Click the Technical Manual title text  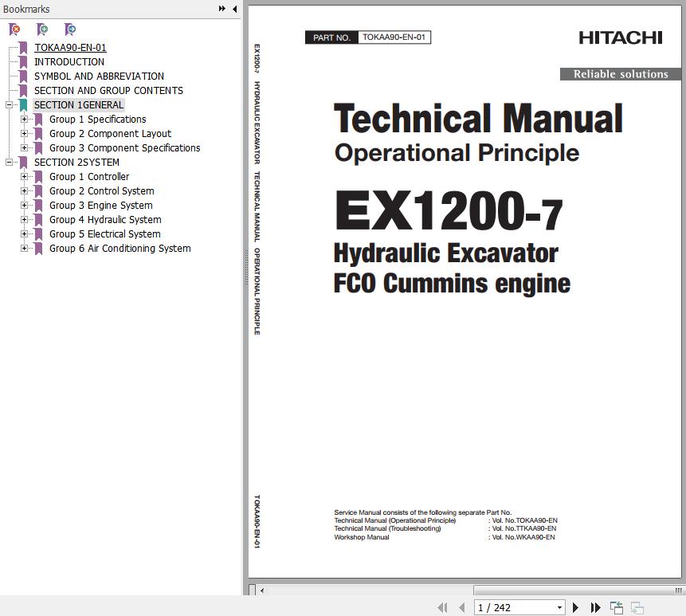pyautogui.click(x=478, y=119)
